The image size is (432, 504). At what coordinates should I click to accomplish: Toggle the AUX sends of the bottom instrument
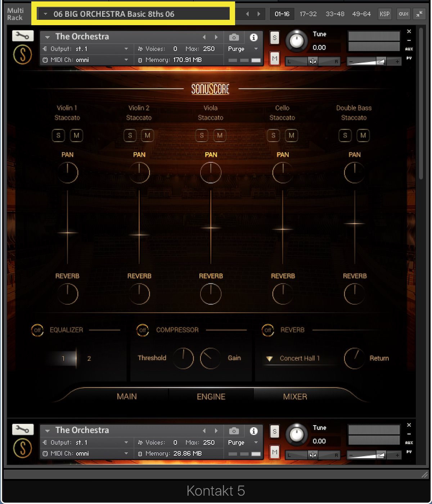pyautogui.click(x=409, y=442)
